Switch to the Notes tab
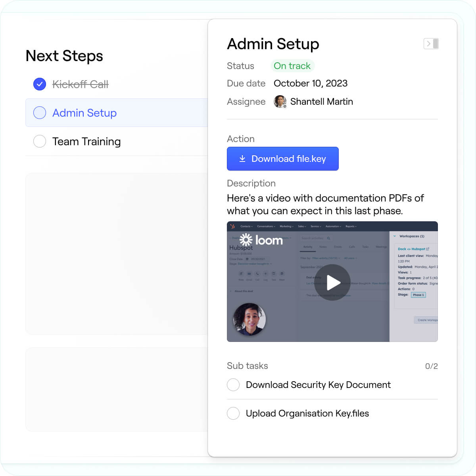Screen dimensions: 476x476 tap(322, 247)
